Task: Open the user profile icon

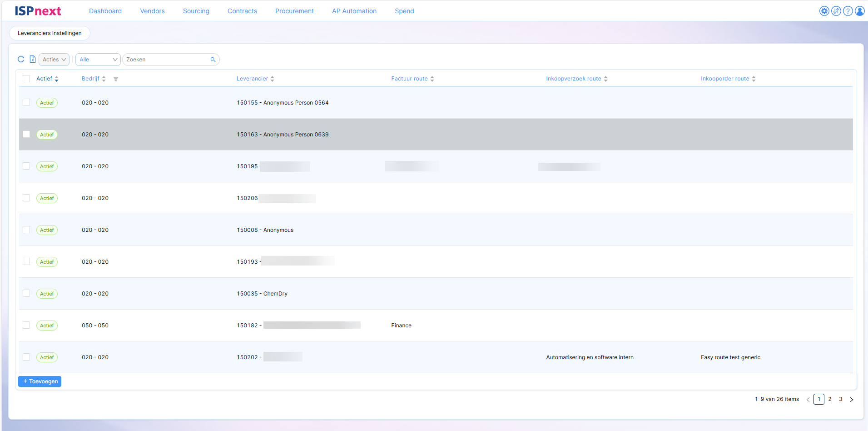Action: (859, 11)
